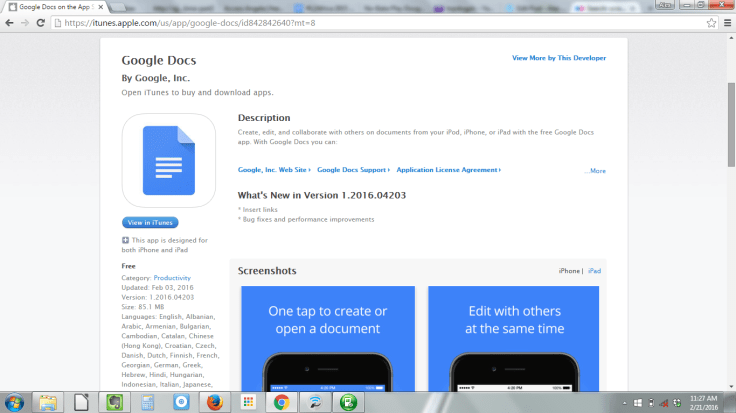Open Evernote from the taskbar

115,403
